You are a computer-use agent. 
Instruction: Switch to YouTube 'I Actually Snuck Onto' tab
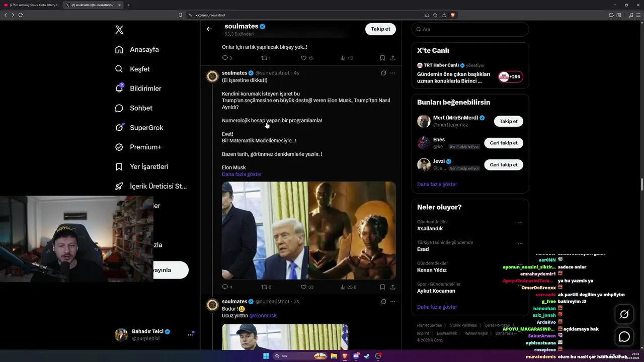pos(31,5)
